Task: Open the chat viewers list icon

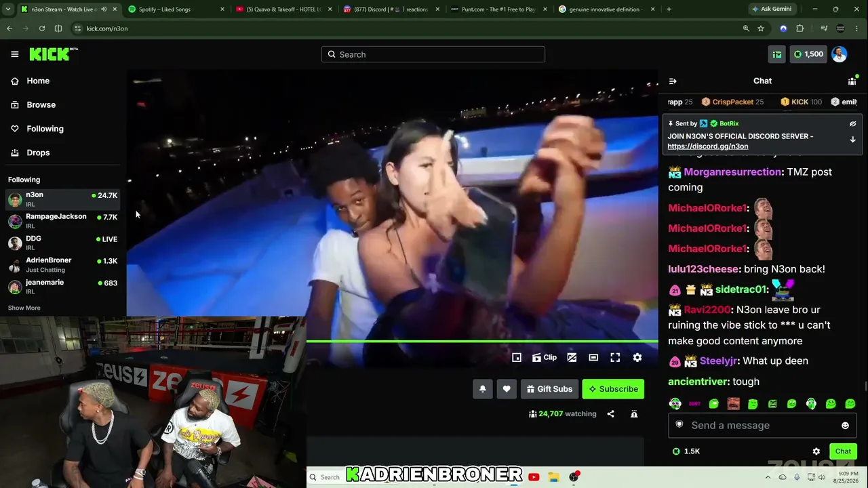Action: (852, 81)
